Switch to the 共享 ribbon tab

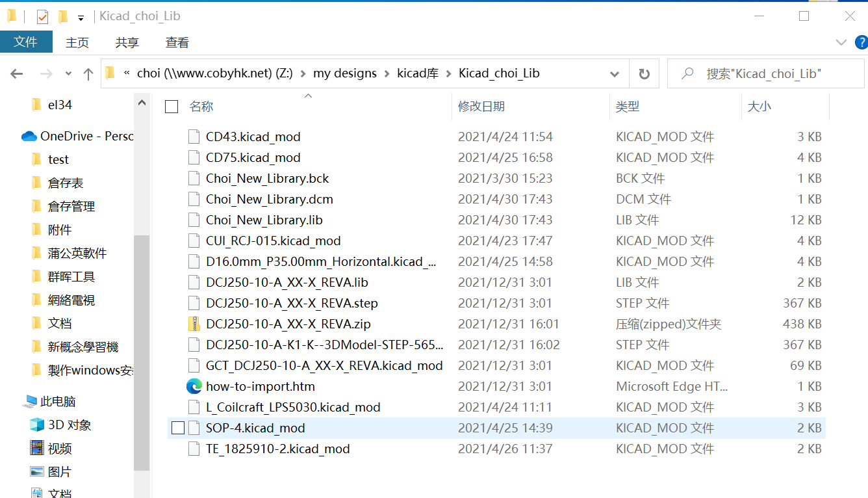click(127, 42)
